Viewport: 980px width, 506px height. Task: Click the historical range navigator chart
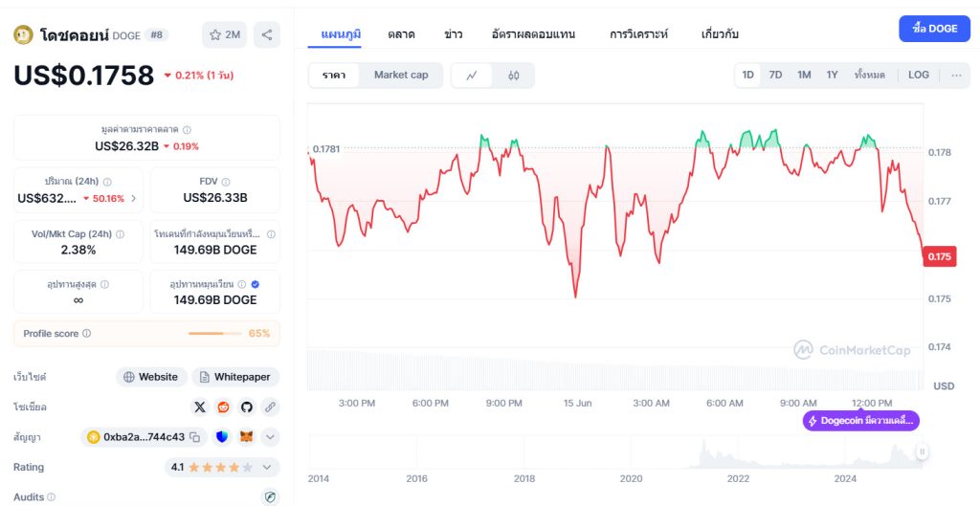tap(615, 452)
